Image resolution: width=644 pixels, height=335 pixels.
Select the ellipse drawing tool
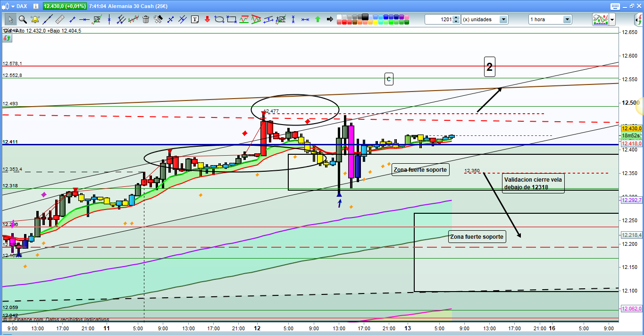tap(219, 19)
